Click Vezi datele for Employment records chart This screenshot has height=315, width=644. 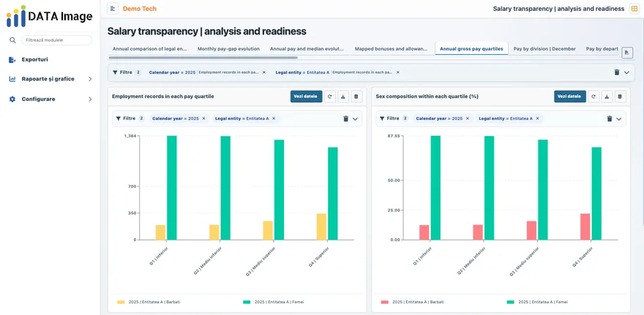[x=306, y=96]
